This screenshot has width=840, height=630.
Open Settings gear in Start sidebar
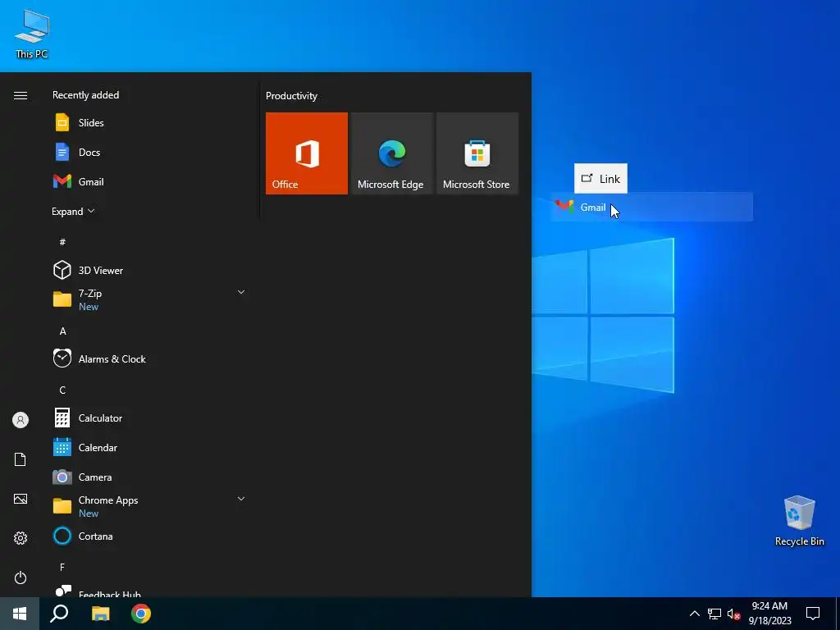click(x=21, y=538)
